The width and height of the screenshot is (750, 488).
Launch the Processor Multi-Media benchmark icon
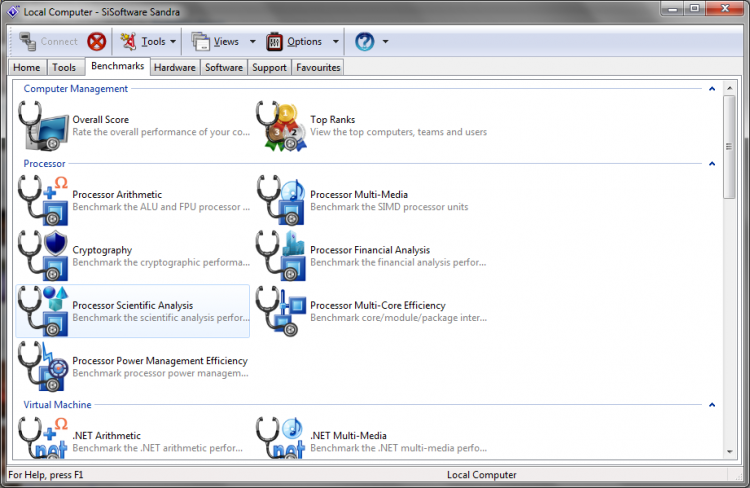coord(281,200)
